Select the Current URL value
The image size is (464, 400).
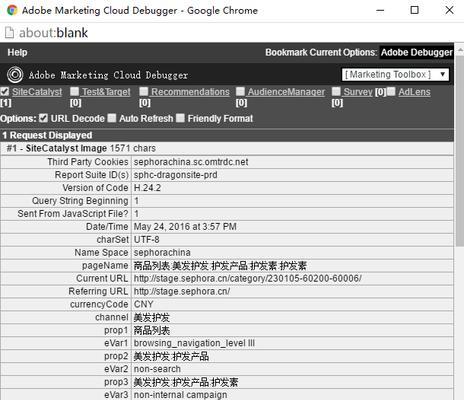pos(247,278)
